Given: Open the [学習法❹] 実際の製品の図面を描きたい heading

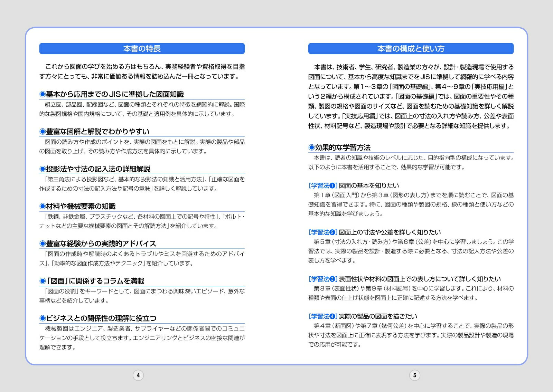Looking at the screenshot, I should pyautogui.click(x=363, y=316).
